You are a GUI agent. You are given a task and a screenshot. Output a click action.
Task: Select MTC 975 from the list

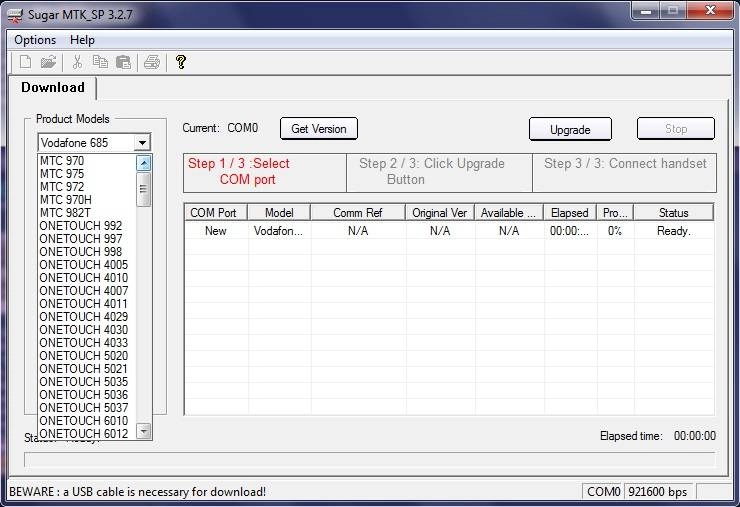click(x=87, y=174)
